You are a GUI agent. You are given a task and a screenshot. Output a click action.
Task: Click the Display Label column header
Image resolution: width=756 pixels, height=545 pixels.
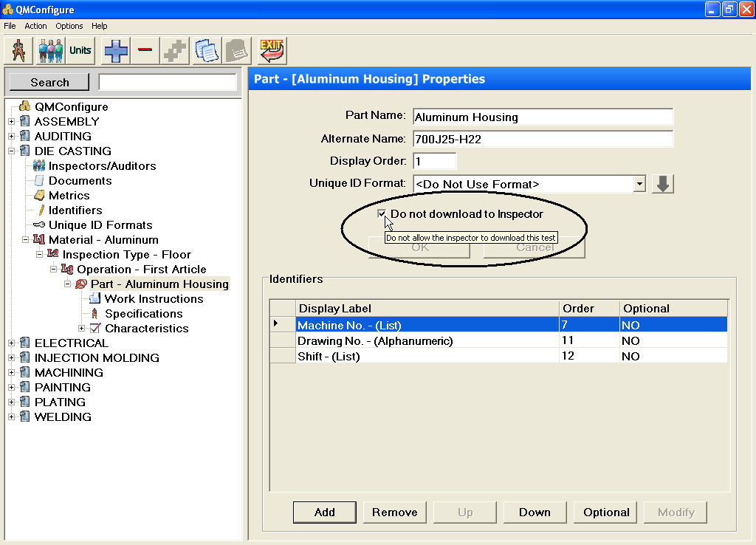tap(427, 308)
